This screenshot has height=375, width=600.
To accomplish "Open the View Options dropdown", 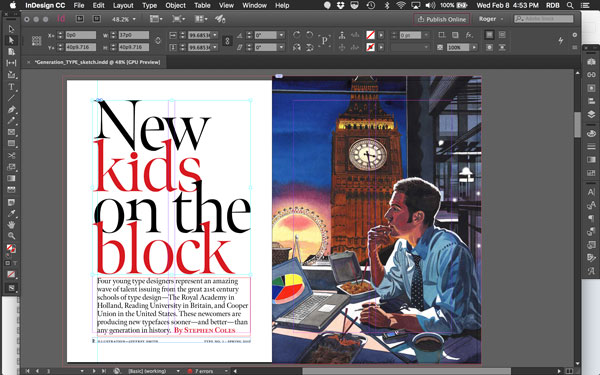I will (x=156, y=19).
